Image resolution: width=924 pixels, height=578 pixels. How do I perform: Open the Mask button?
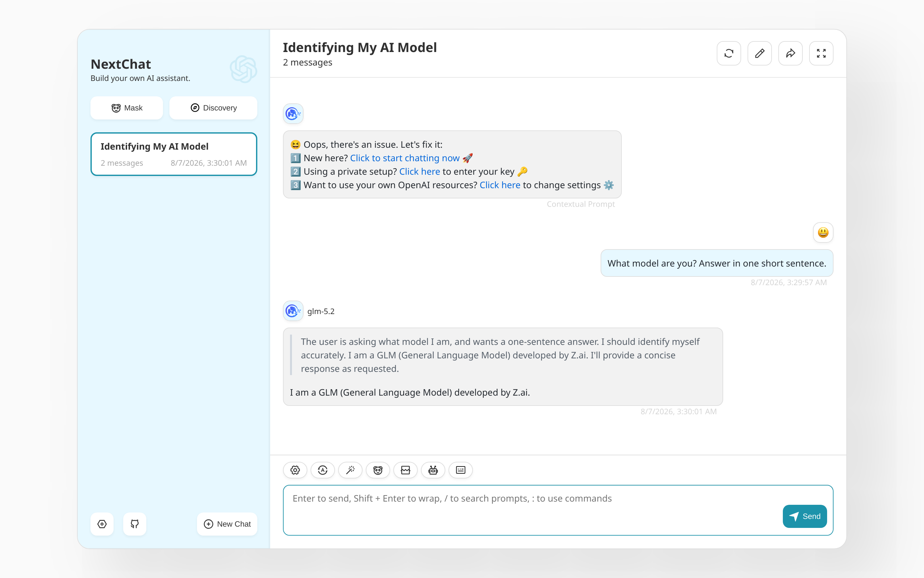pyautogui.click(x=127, y=108)
